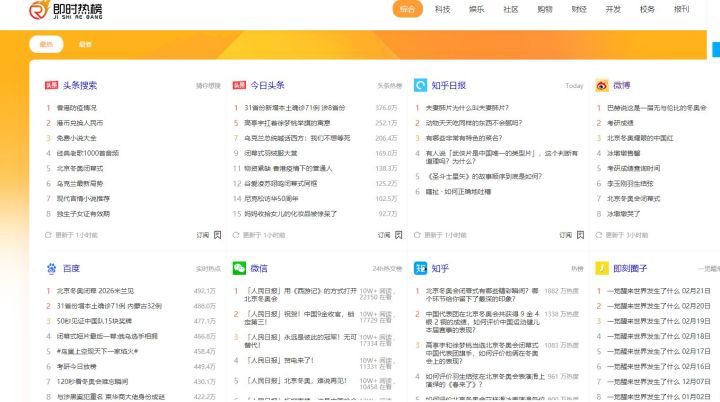Open the 知乎 card title
Image resolution: width=720 pixels, height=402 pixels.
tap(440, 268)
